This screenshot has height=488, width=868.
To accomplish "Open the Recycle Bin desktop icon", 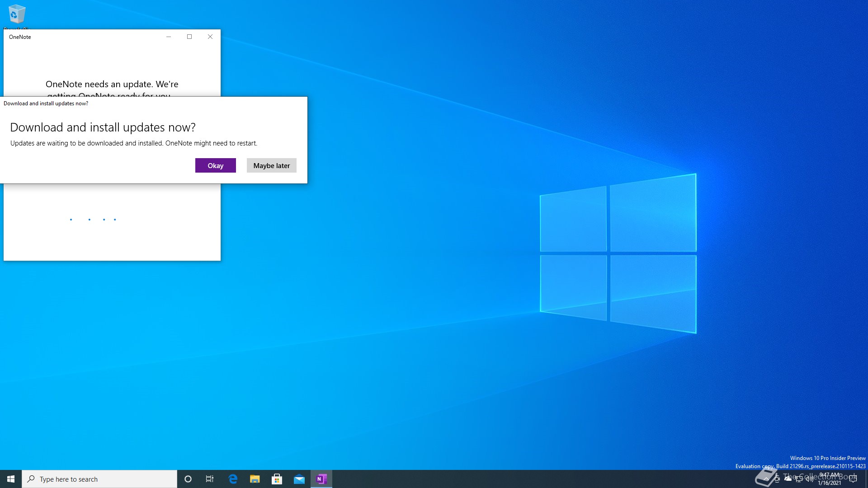I will pyautogui.click(x=17, y=15).
